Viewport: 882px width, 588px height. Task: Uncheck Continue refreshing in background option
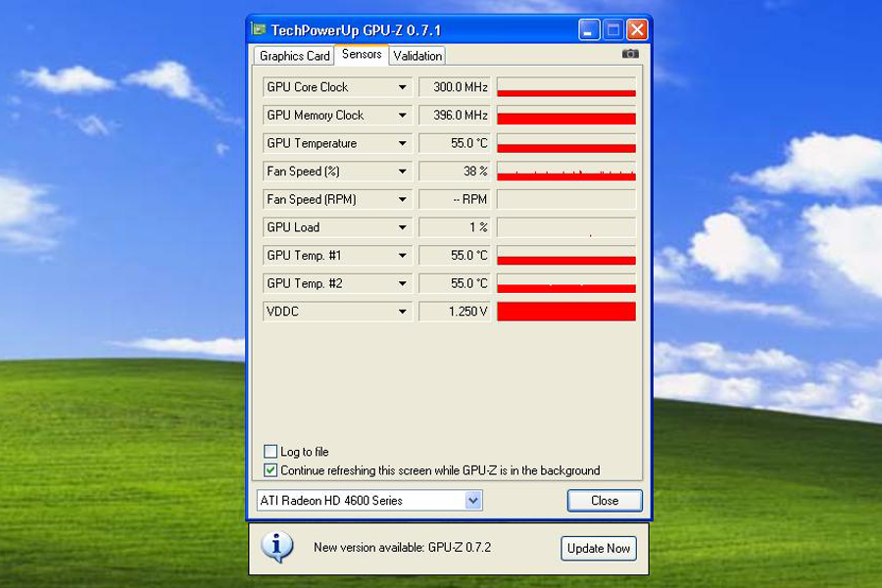[270, 469]
